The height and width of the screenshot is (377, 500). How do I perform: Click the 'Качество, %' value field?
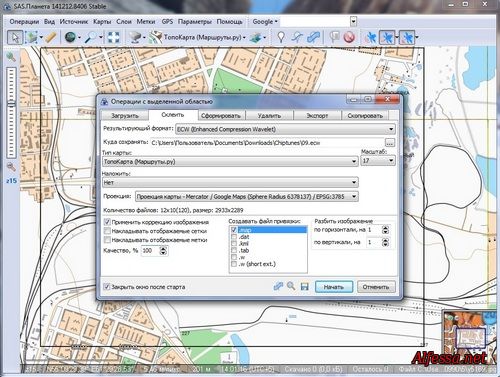click(x=150, y=250)
